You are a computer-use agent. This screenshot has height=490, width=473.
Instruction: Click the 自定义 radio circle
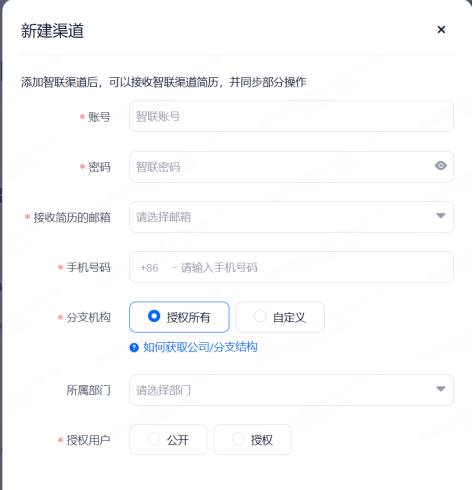tap(260, 316)
